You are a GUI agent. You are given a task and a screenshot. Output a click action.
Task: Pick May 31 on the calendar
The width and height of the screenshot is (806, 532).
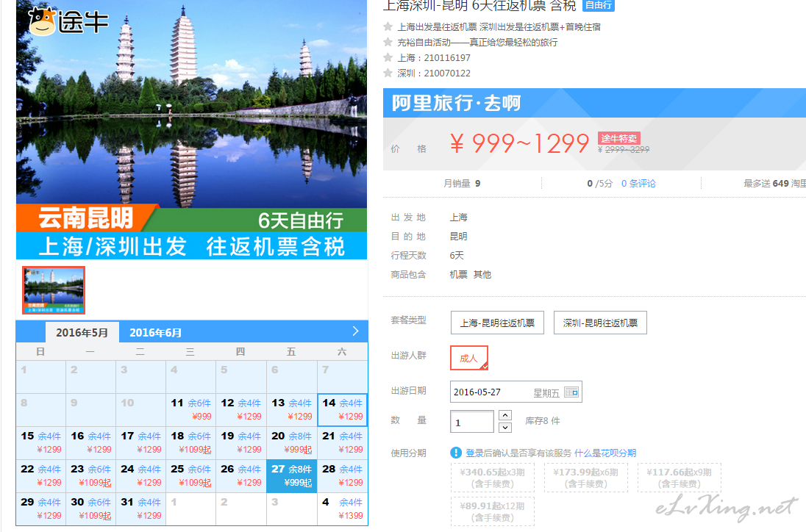click(141, 509)
